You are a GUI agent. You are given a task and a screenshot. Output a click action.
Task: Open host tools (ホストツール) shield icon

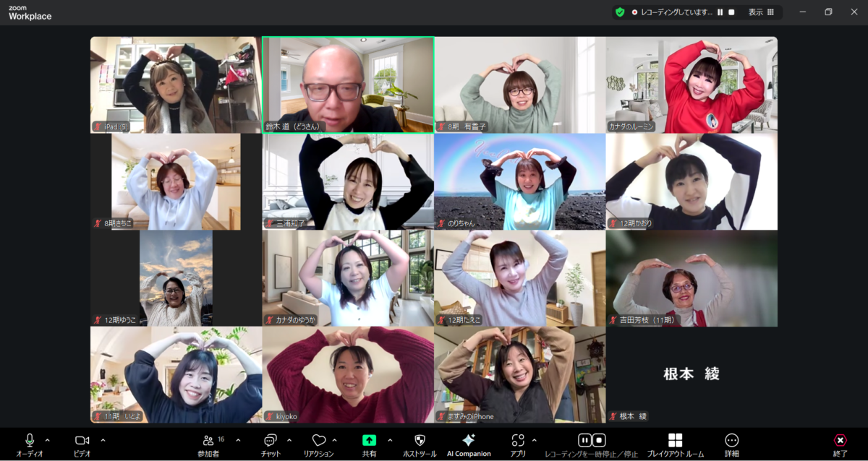420,440
